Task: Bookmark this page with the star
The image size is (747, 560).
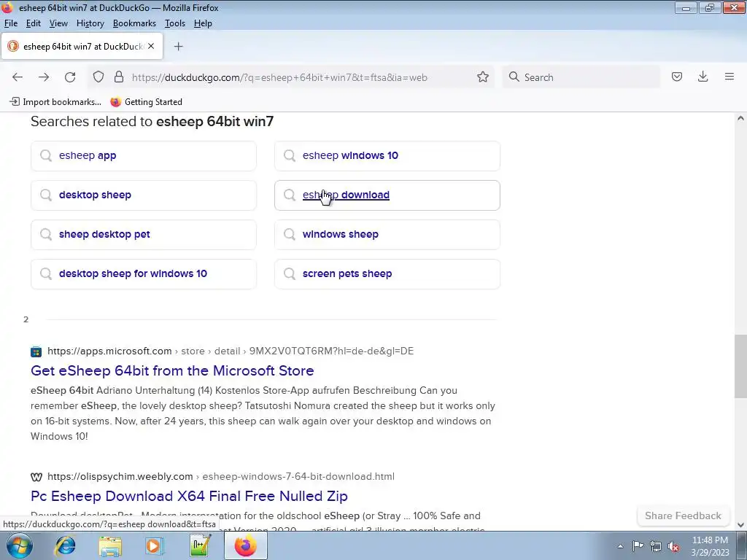Action: tap(483, 77)
